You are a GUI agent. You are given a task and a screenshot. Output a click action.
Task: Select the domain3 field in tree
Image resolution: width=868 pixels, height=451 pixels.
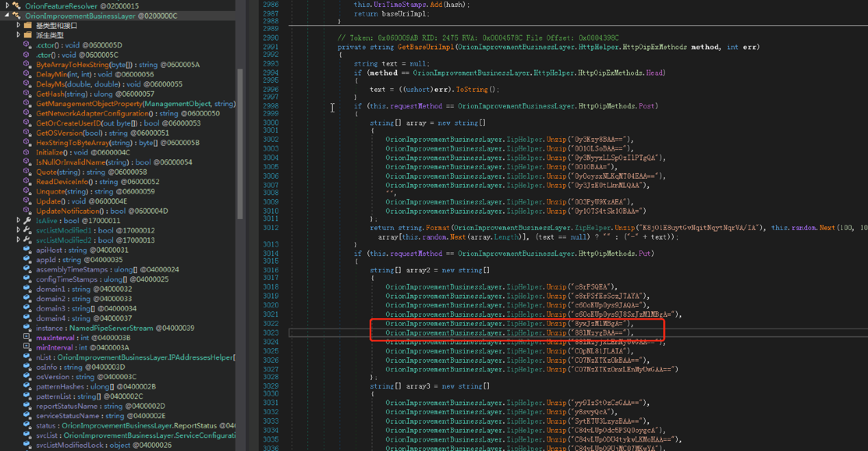click(x=86, y=309)
